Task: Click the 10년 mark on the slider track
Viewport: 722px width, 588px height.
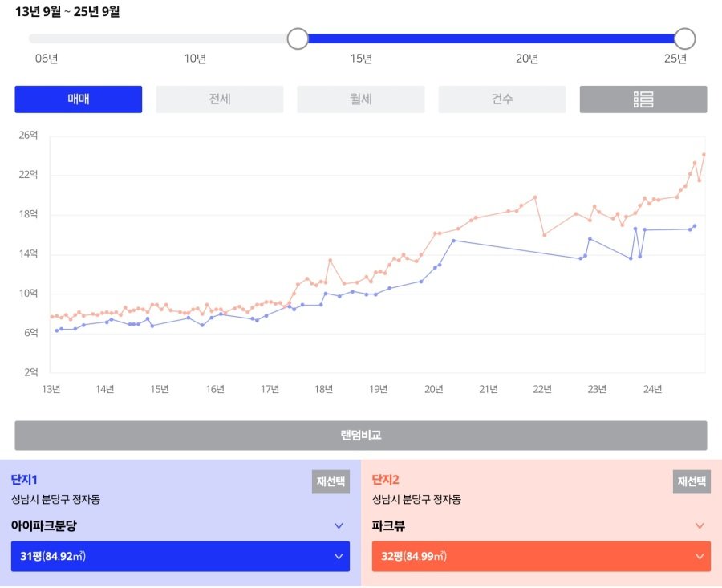Action: [195, 39]
